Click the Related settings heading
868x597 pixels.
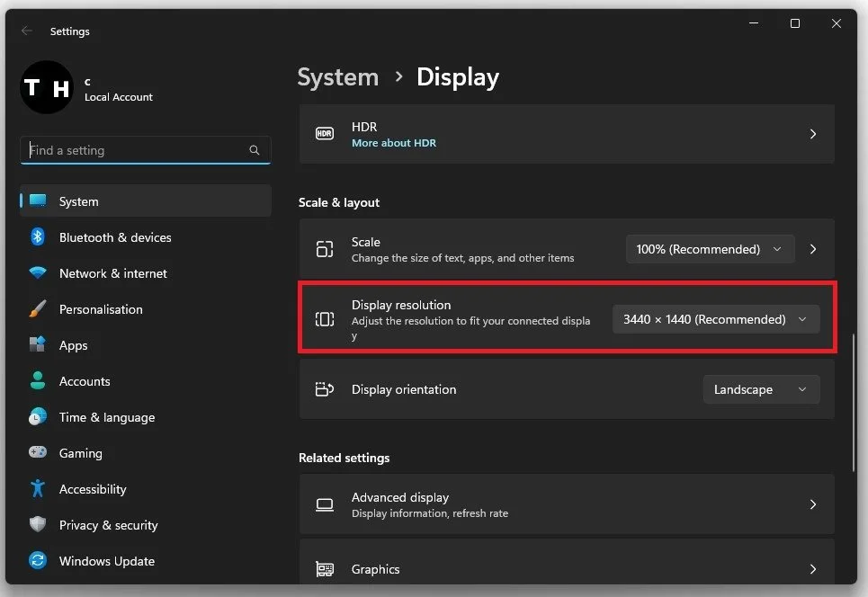[344, 458]
